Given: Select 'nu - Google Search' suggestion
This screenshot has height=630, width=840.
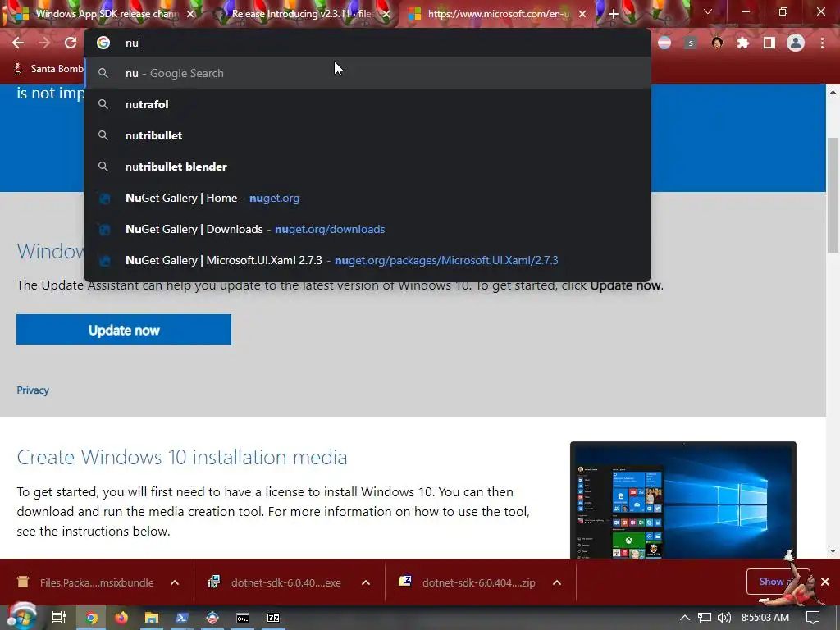Looking at the screenshot, I should coord(367,73).
